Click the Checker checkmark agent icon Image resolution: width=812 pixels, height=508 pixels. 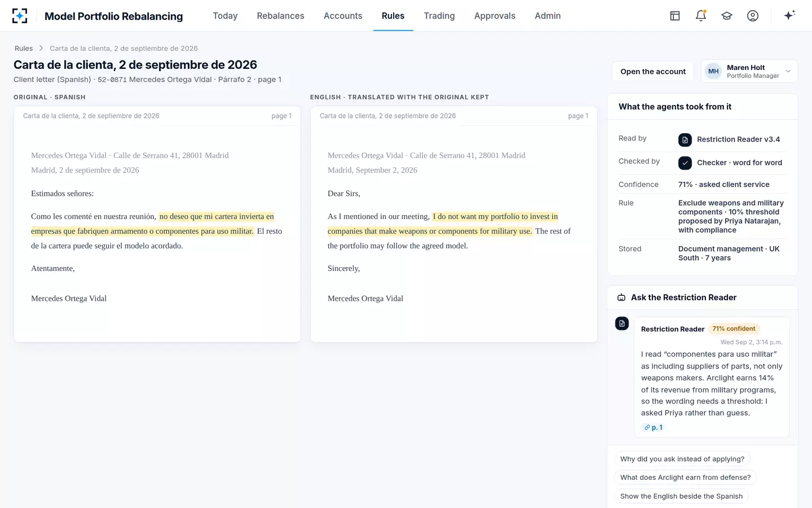point(685,163)
